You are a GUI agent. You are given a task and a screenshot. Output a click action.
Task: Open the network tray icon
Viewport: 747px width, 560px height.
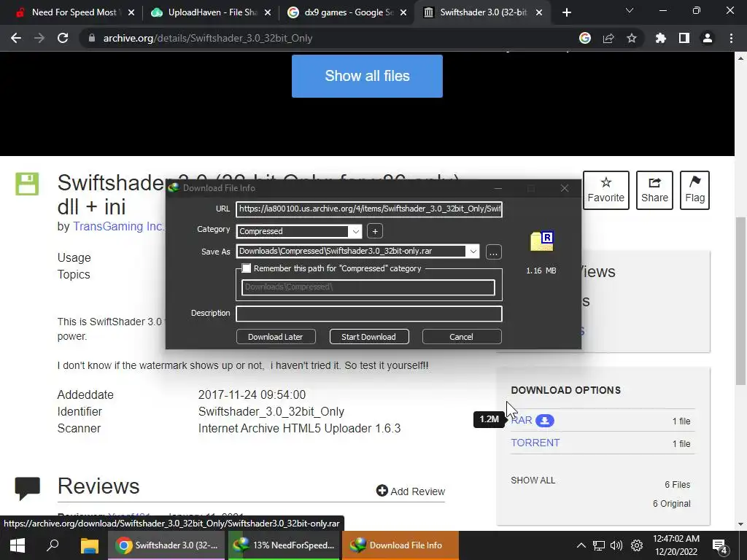coord(599,545)
